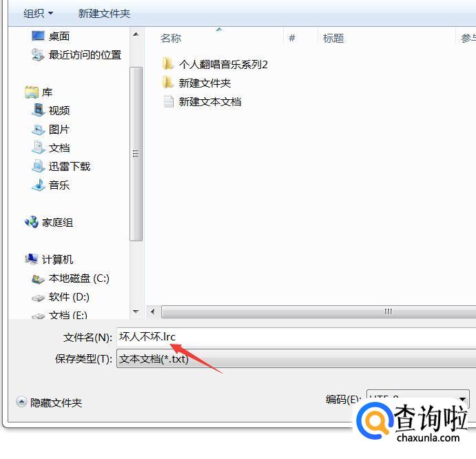Screen dimensions: 476x459
Task: Click the sidebar scroll down arrow
Action: (x=136, y=312)
